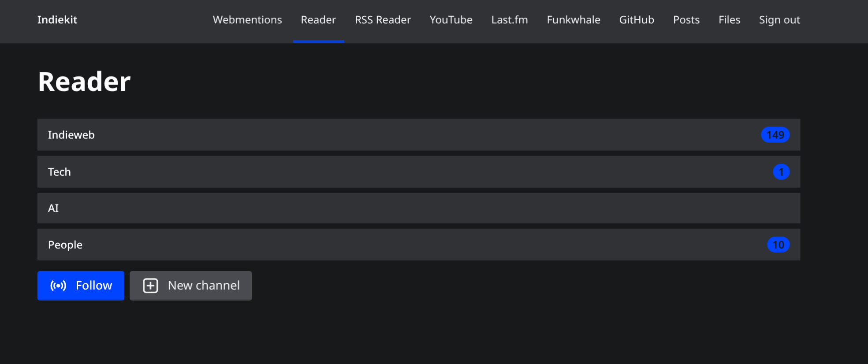Click the broadcast icon on Follow button
Viewport: 868px width, 364px height.
(x=58, y=286)
